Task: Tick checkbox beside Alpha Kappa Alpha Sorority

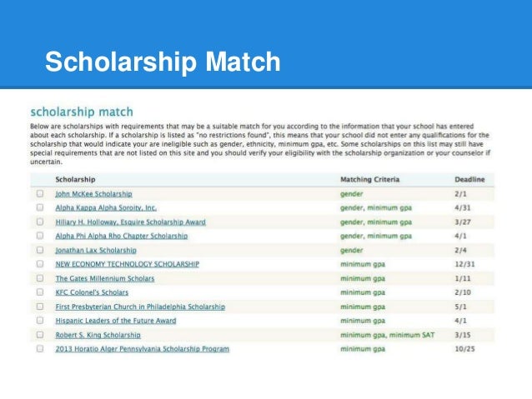Action: [40, 207]
